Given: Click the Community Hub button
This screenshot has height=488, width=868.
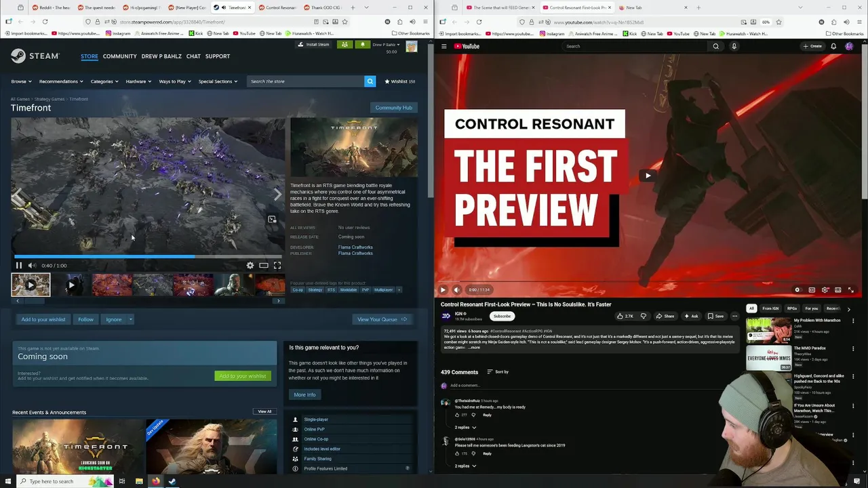Looking at the screenshot, I should [393, 108].
